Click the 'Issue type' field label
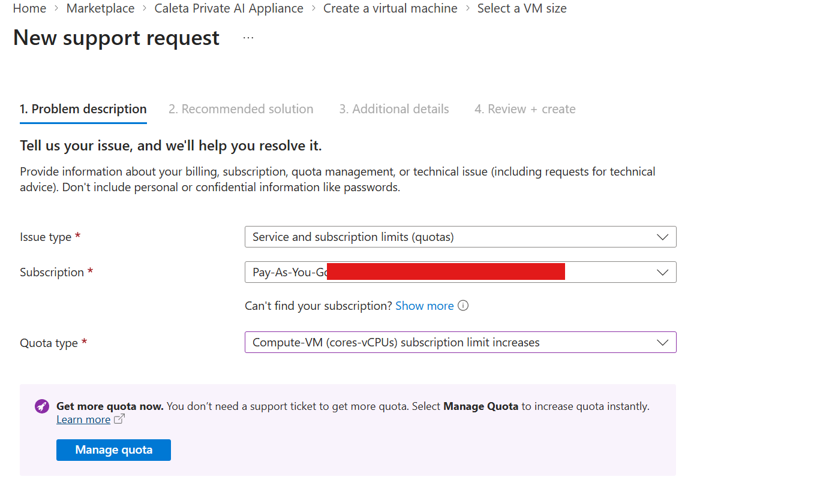The image size is (817, 504). pyautogui.click(x=46, y=237)
